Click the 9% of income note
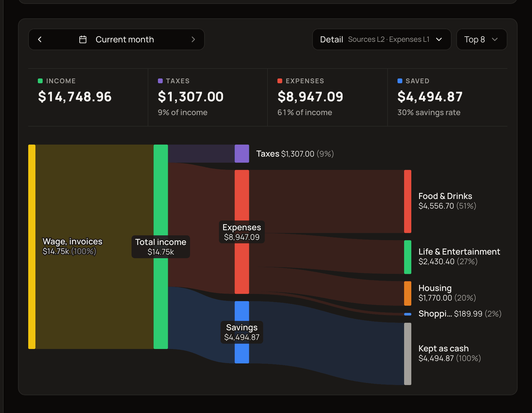Image resolution: width=532 pixels, height=413 pixels. (183, 112)
